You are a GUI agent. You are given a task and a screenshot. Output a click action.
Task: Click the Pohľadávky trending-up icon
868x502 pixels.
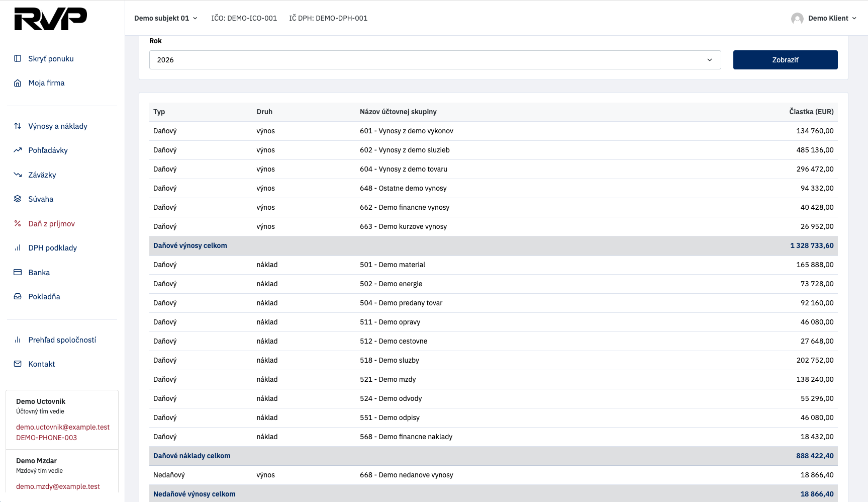(x=18, y=150)
